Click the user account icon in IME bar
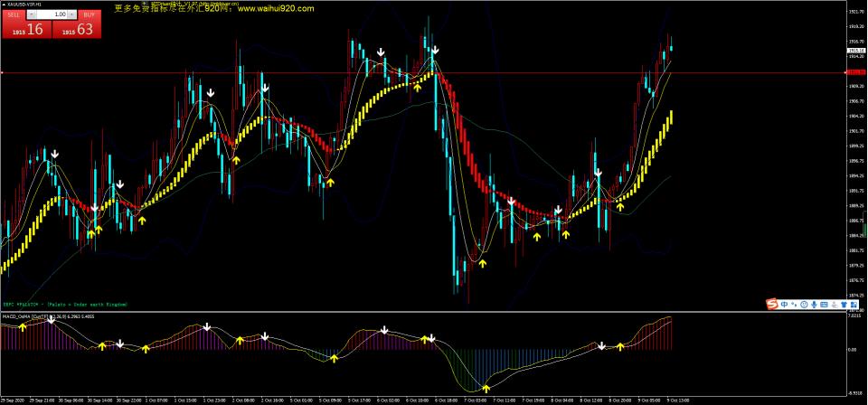Screen dimensions: 868x405 (835, 305)
